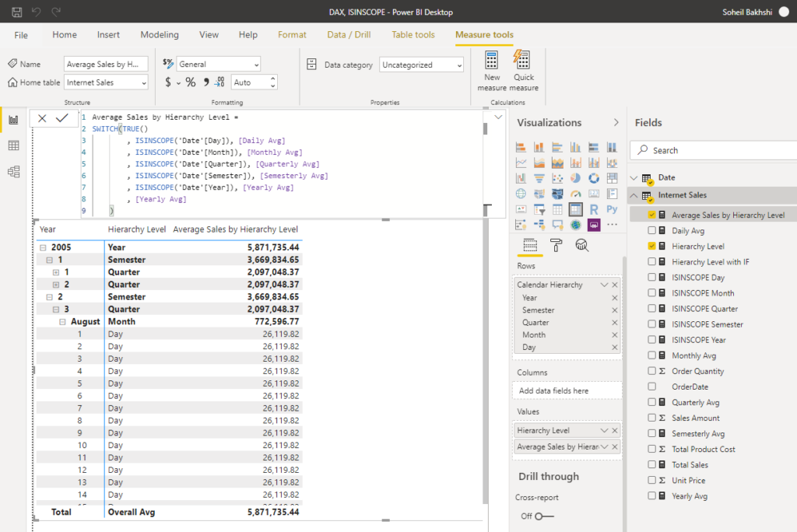Open more visuals ellipsis menu
The width and height of the screenshot is (797, 532).
click(612, 225)
